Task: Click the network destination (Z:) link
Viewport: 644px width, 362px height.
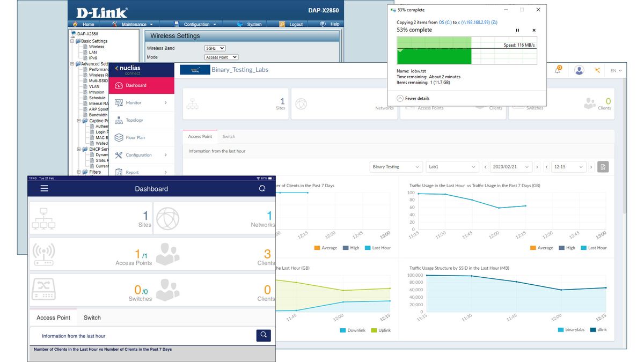Action: click(479, 23)
